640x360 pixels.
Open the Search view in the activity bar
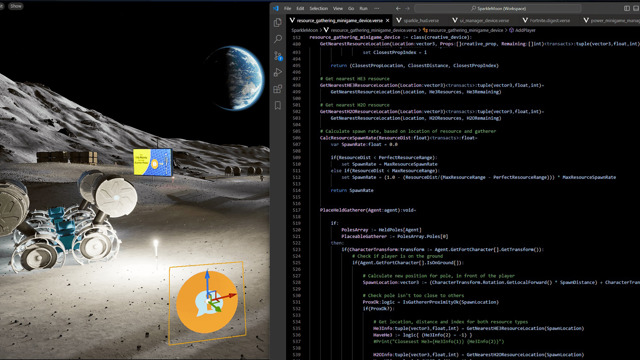(278, 39)
